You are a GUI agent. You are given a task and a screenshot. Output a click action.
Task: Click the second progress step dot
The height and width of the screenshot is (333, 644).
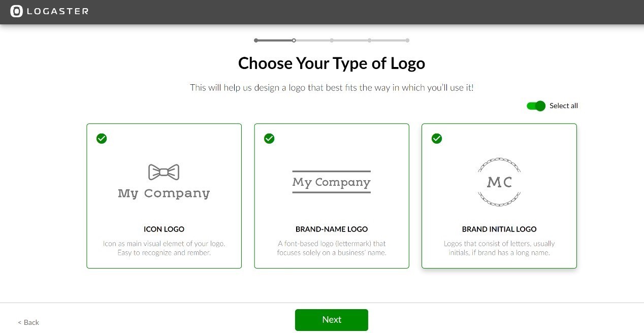pos(294,40)
